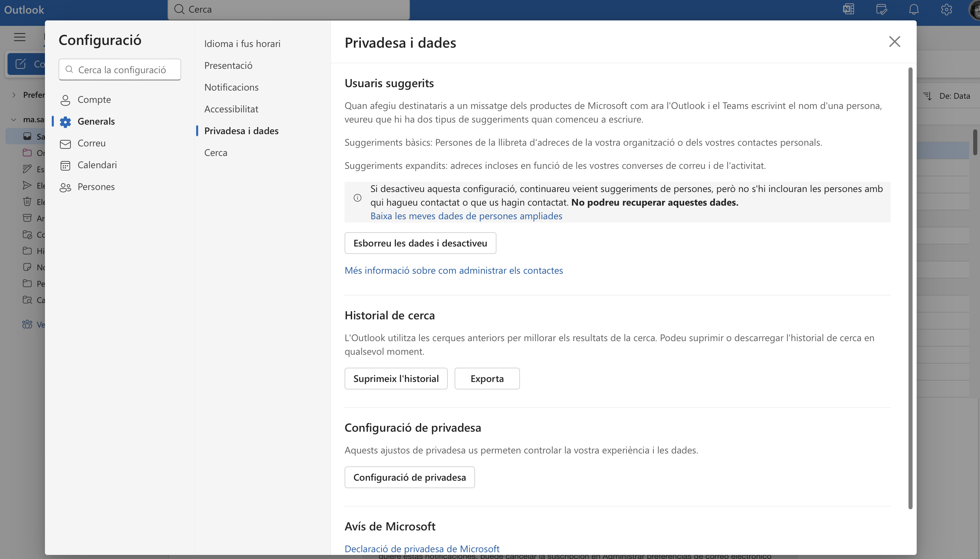The image size is (980, 559).
Task: Open Més informació sobre com administrar els contactes
Action: [x=454, y=270]
